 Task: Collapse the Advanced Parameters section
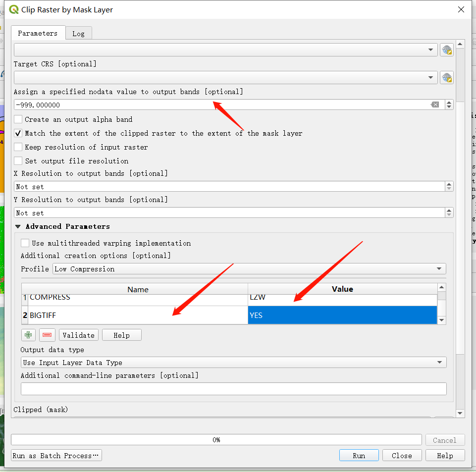[x=18, y=226]
